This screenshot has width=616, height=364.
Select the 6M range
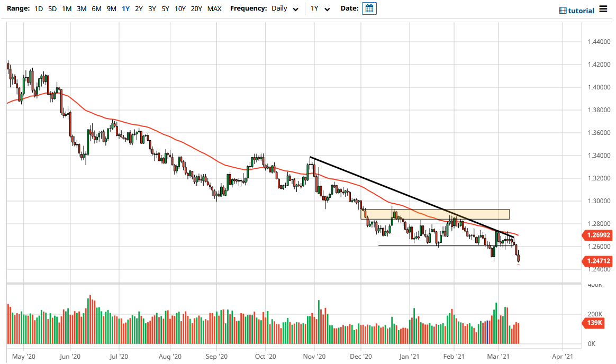point(95,9)
